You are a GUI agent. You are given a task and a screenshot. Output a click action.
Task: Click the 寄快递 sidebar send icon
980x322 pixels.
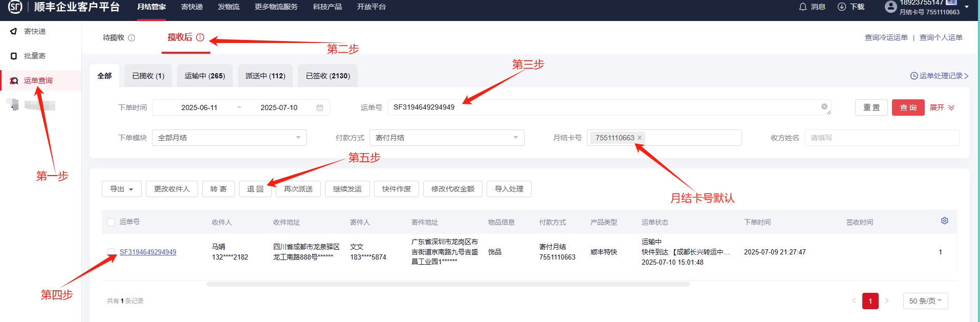pyautogui.click(x=14, y=31)
